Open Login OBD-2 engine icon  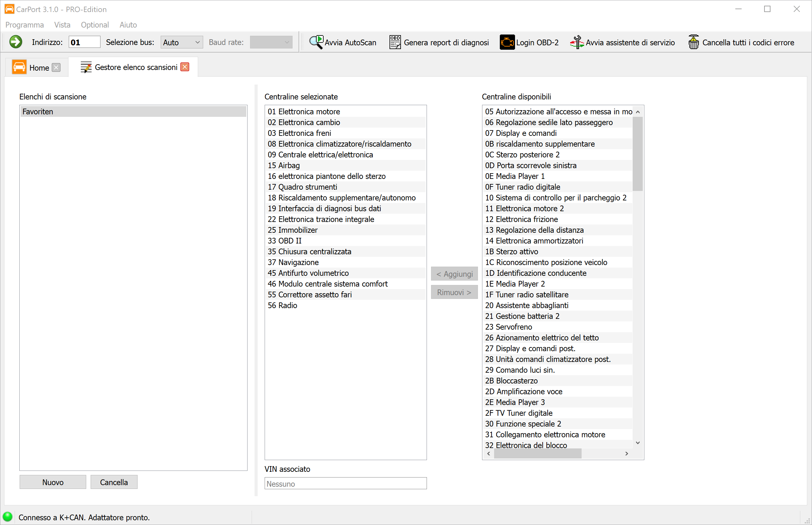point(507,42)
